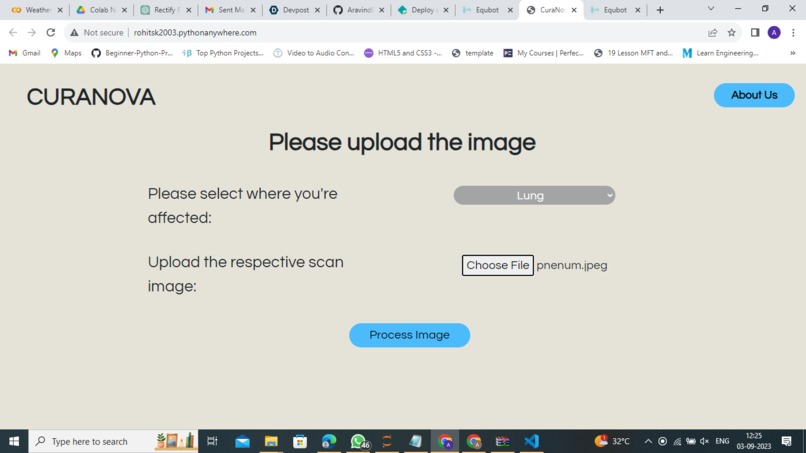Open the template bookmark
Viewport: 806px width, 453px height.
[x=472, y=53]
